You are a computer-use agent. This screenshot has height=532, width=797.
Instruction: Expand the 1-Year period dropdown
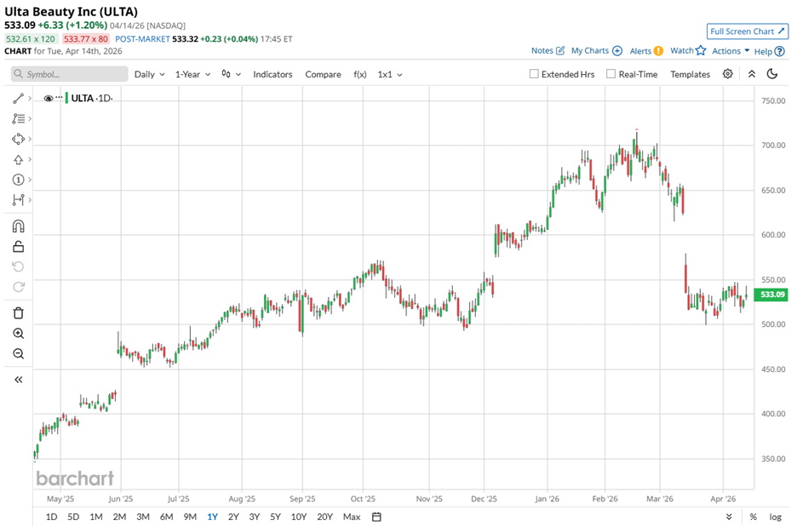(x=193, y=74)
